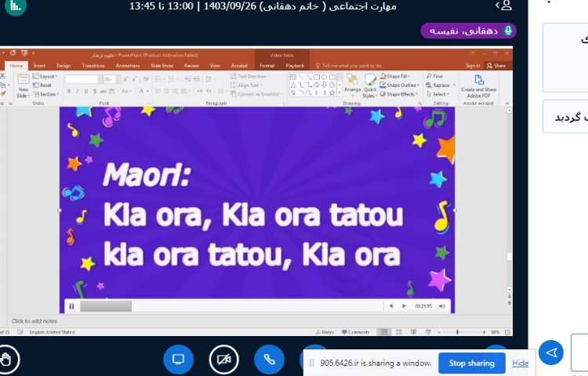The height and width of the screenshot is (376, 588).
Task: Click the Tell me what you want search box
Action: (350, 66)
